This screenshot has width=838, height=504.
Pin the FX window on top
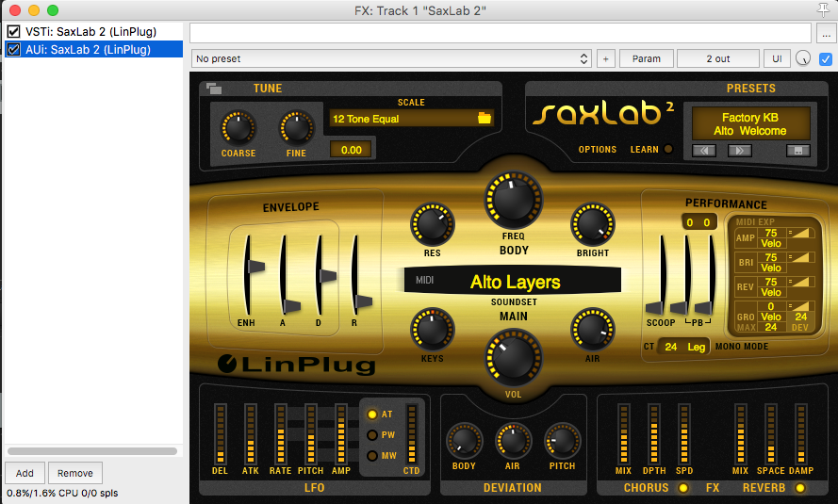823,9
